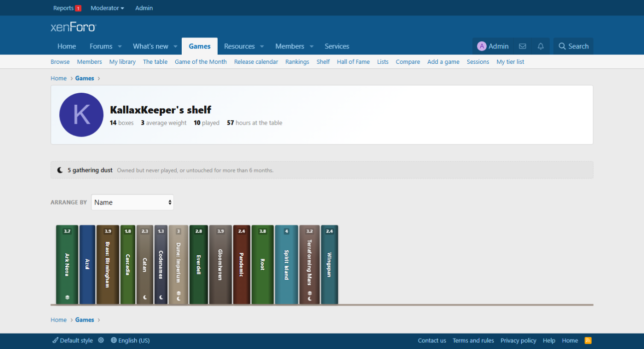Click the style options gear icon in footer

click(x=101, y=341)
